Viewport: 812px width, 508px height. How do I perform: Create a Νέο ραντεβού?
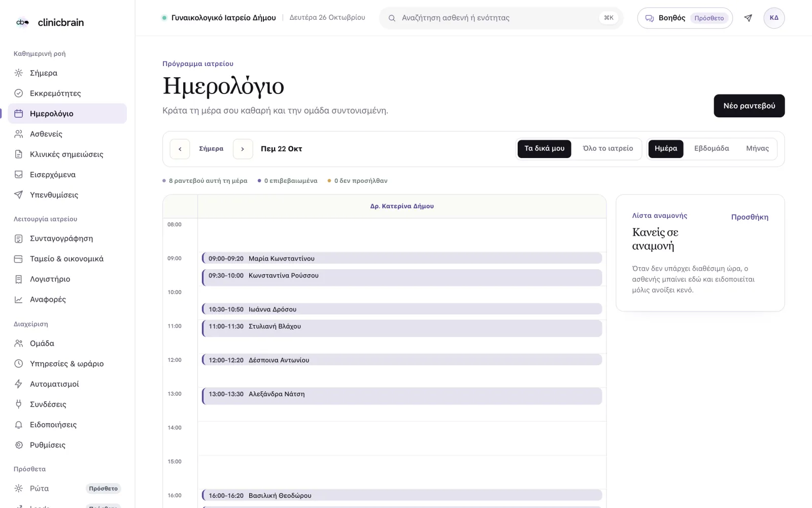[x=749, y=106]
